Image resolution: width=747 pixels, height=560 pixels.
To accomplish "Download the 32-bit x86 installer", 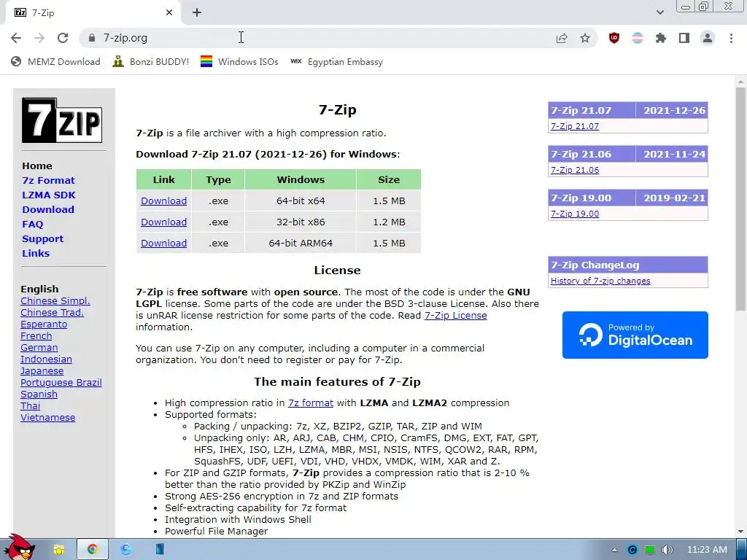I will [163, 222].
